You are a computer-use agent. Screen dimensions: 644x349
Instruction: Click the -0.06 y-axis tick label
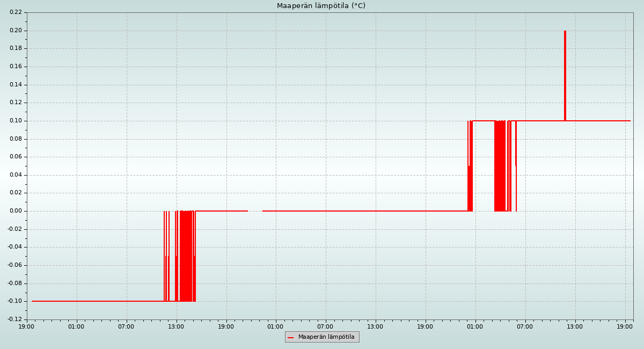tap(14, 265)
